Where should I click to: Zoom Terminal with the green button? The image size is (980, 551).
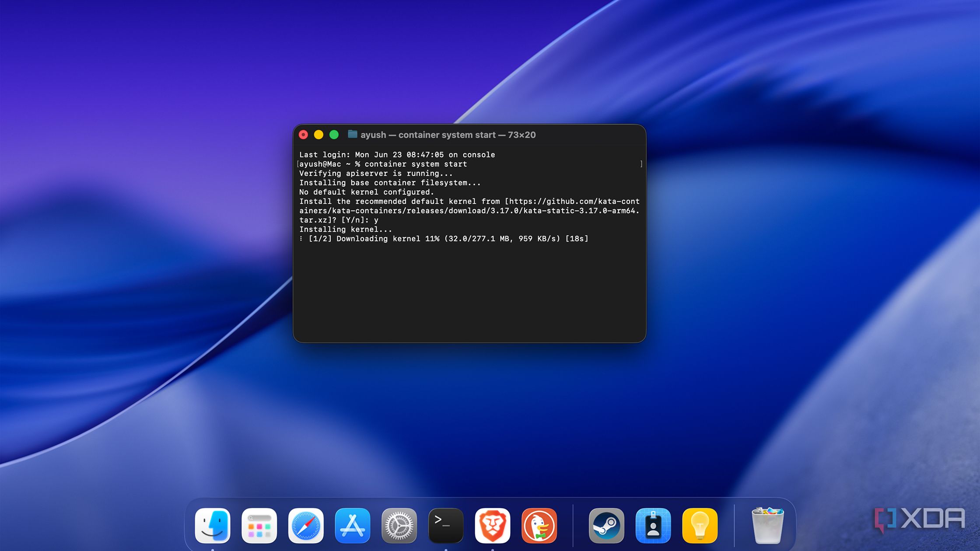(334, 135)
